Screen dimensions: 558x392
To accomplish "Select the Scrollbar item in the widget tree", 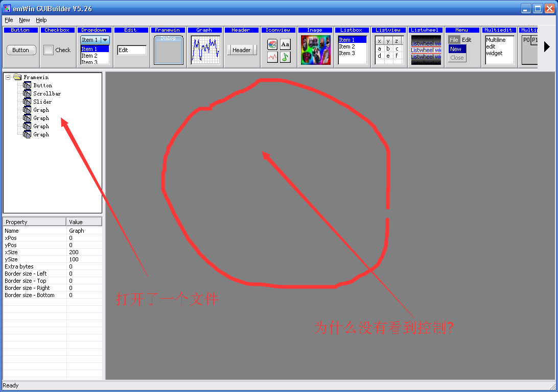I will tap(47, 93).
